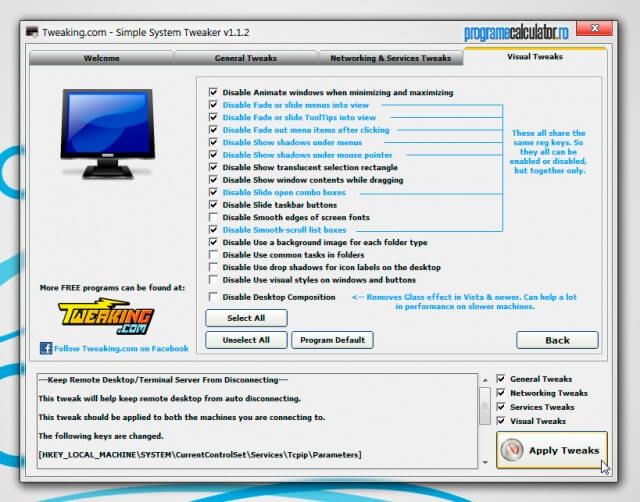This screenshot has width=640, height=502.
Task: Toggle Disable Show shadows under menus
Action: pyautogui.click(x=213, y=142)
